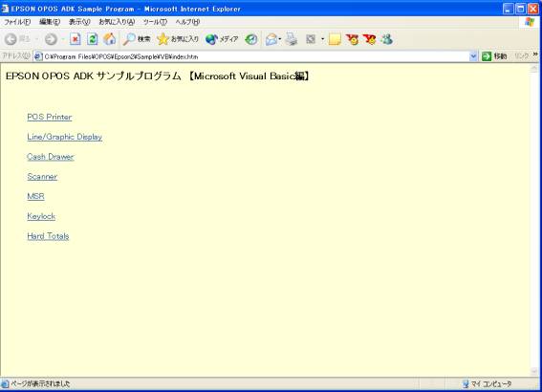The width and height of the screenshot is (542, 392).
Task: Expand the address bar dropdown arrow
Action: coord(473,56)
